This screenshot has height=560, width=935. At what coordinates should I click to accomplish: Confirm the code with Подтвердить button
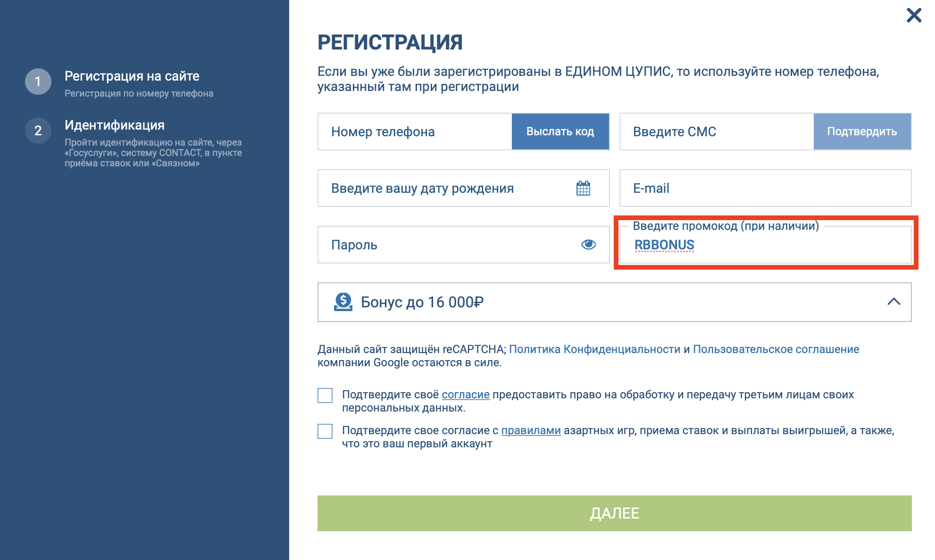(x=862, y=132)
